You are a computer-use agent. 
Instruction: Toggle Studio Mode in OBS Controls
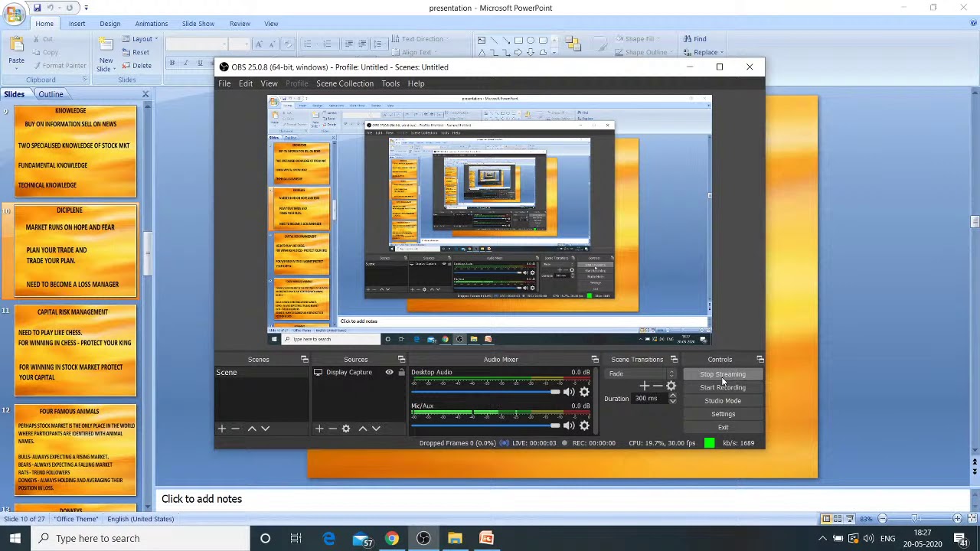pos(723,401)
